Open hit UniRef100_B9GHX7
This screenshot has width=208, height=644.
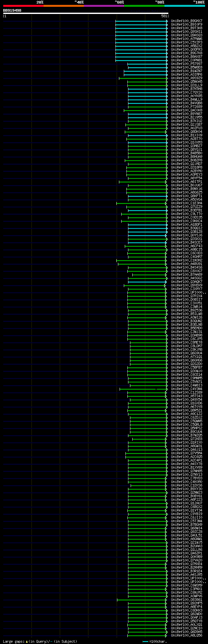pos(187,21)
